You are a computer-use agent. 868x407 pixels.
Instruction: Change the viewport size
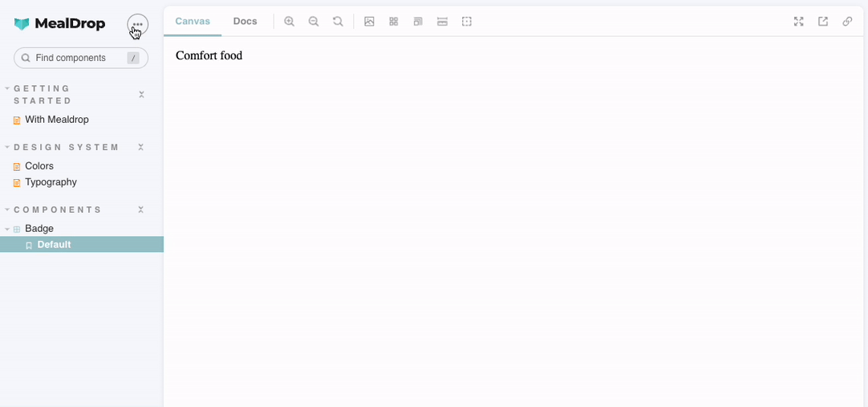click(418, 22)
